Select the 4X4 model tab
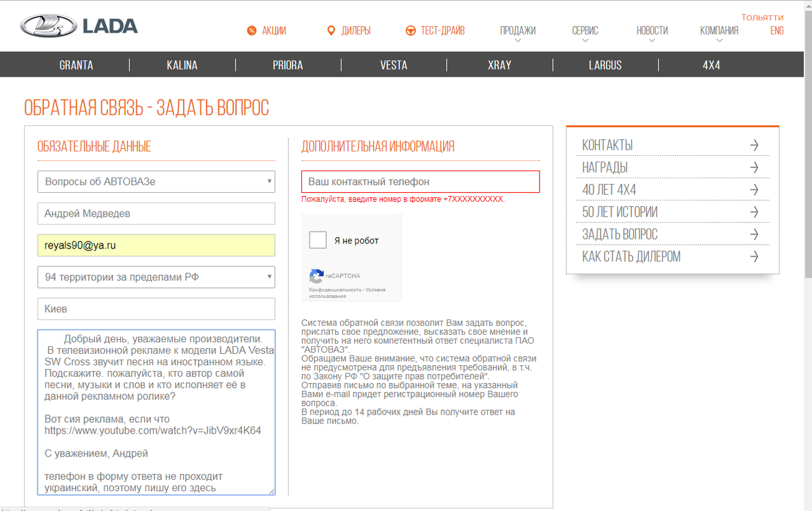 coord(711,65)
